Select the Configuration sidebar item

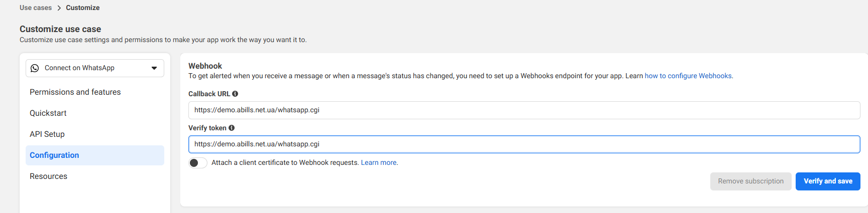(54, 155)
